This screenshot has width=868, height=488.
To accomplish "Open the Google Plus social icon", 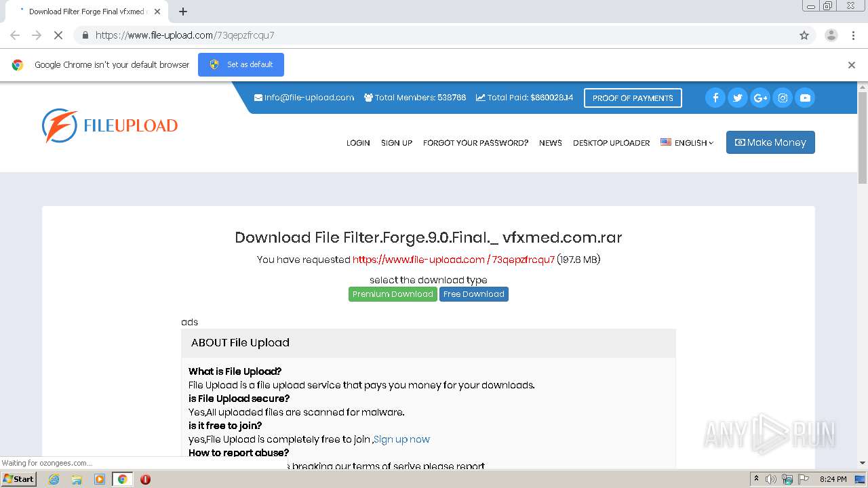I will pos(760,98).
